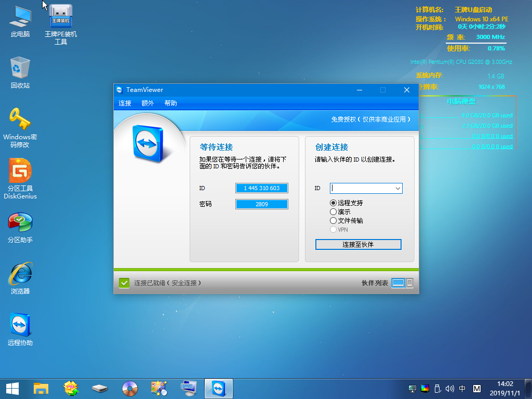The height and width of the screenshot is (399, 532).
Task: Open the 浏览器 Internet Explorer icon
Action: point(20,278)
